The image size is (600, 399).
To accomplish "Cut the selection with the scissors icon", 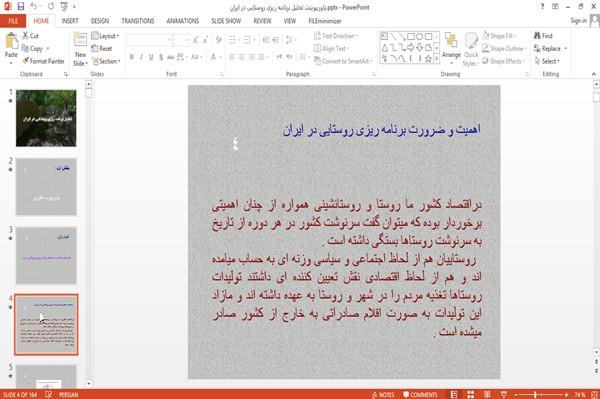I will pyautogui.click(x=25, y=36).
